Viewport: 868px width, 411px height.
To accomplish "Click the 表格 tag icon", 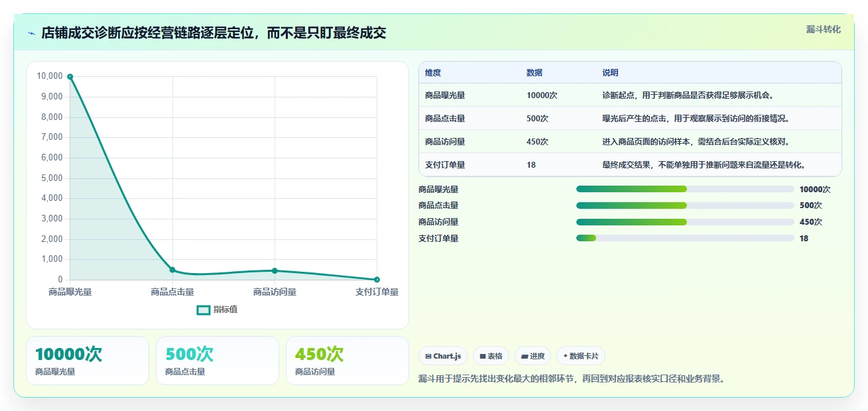I will coord(483,356).
